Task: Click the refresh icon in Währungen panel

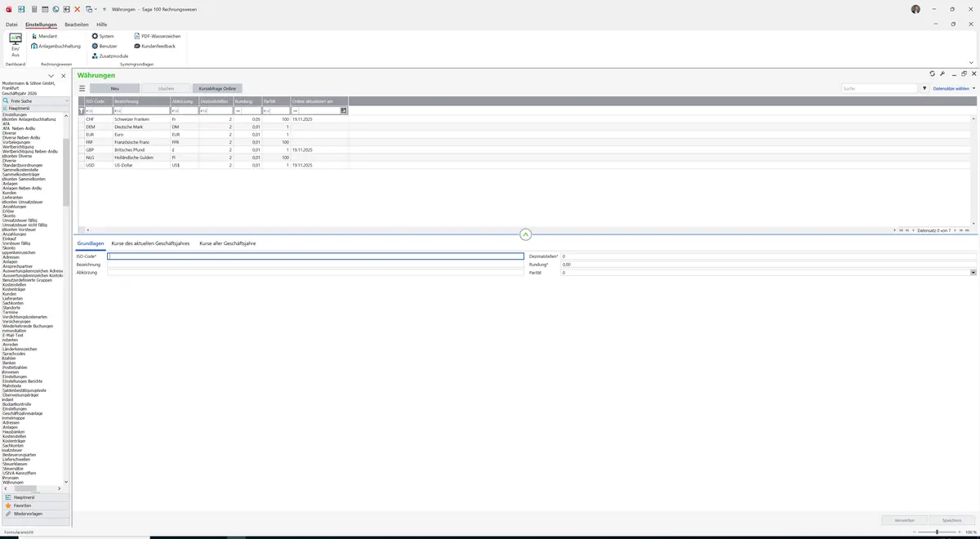Action: [x=933, y=74]
